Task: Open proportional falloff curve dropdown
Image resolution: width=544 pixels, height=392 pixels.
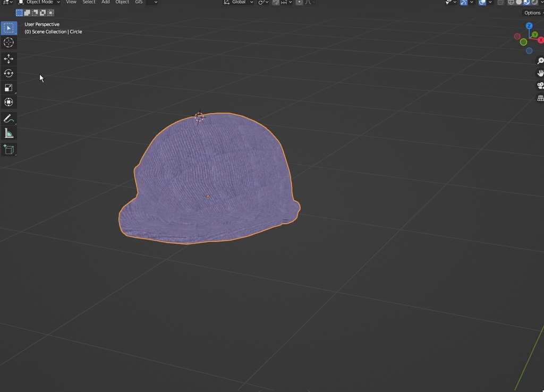Action: pyautogui.click(x=310, y=2)
